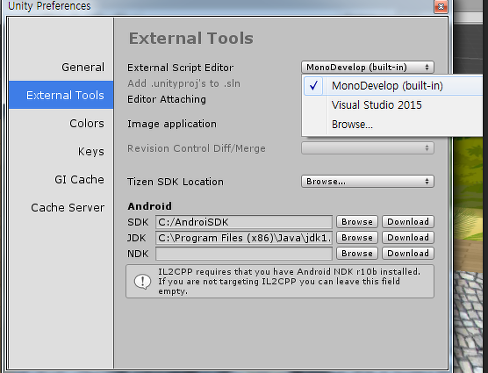Click the Unity Preferences title bar text
Image resolution: width=488 pixels, height=373 pixels.
(x=49, y=6)
